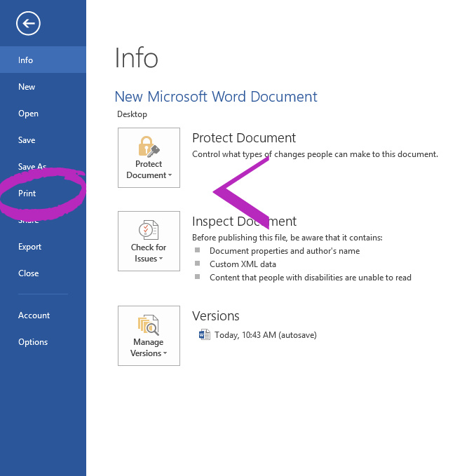
Task: Go to Open in the backstage menu
Action: coord(28,114)
